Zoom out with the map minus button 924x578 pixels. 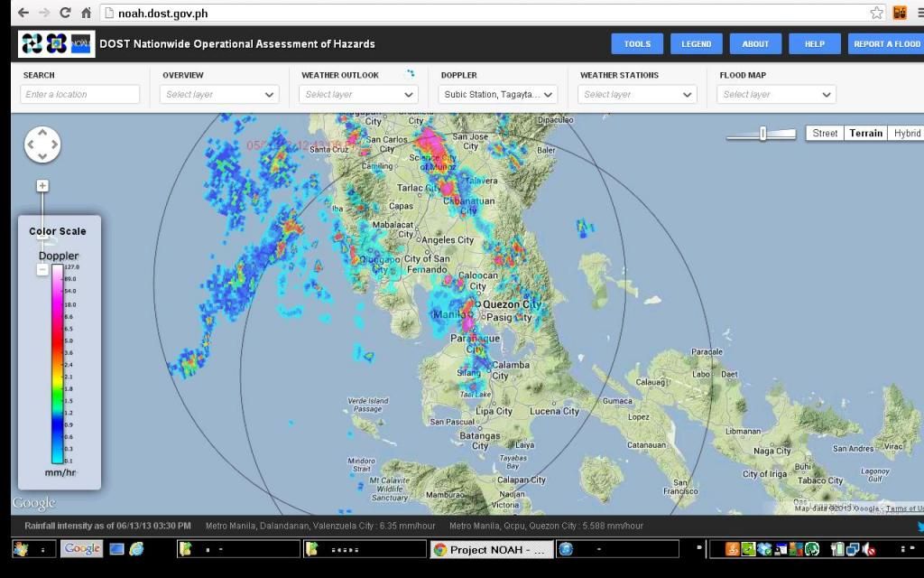pyautogui.click(x=42, y=270)
